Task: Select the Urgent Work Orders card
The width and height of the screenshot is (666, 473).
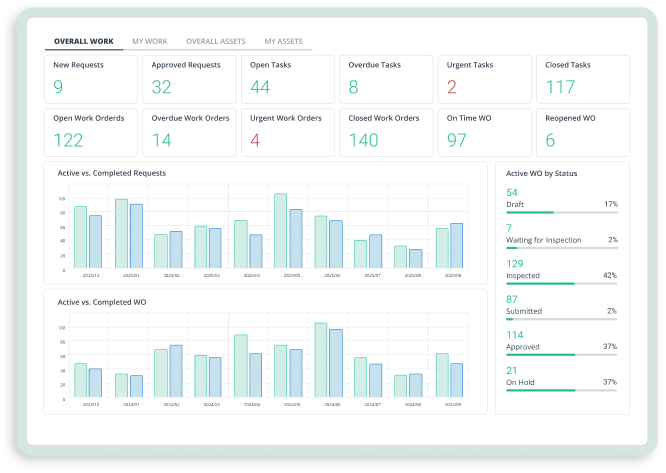Action: point(287,131)
